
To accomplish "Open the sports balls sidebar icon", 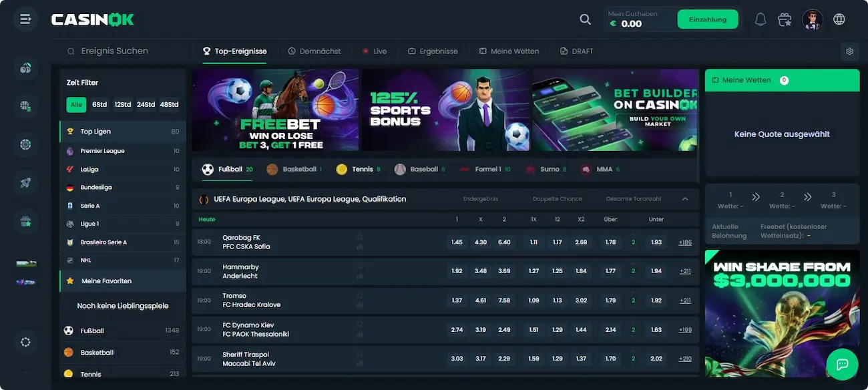I will (25, 67).
